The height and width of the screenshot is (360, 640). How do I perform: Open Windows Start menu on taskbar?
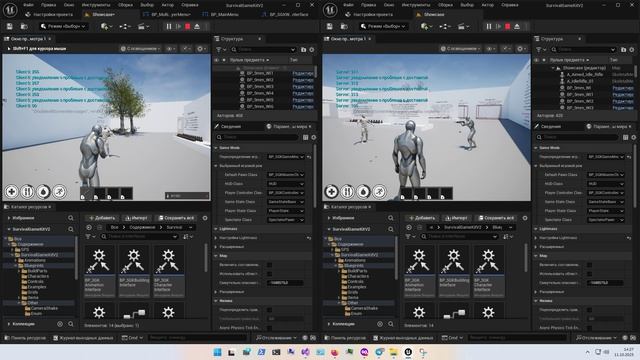tap(218, 352)
